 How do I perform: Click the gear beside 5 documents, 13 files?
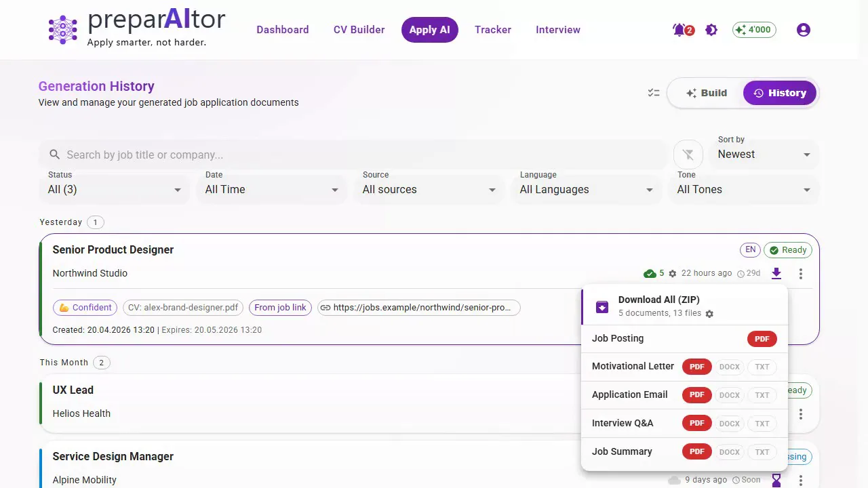(709, 314)
